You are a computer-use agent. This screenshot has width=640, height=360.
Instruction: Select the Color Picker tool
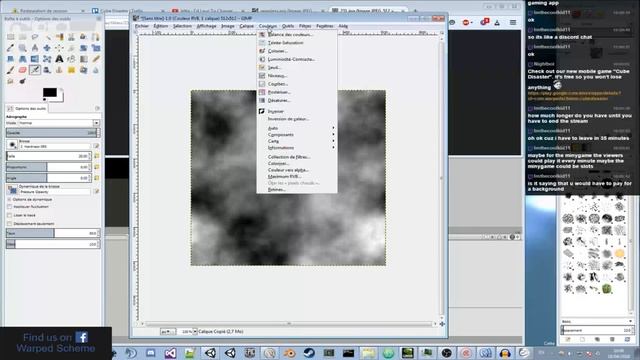point(10,48)
